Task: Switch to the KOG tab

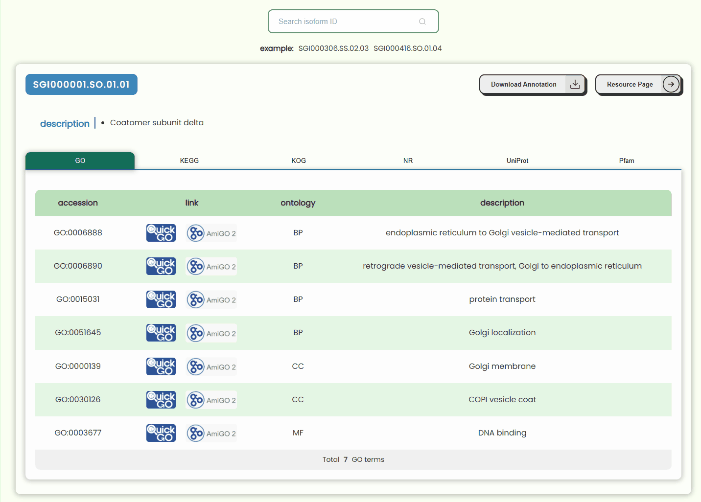Action: click(x=299, y=160)
